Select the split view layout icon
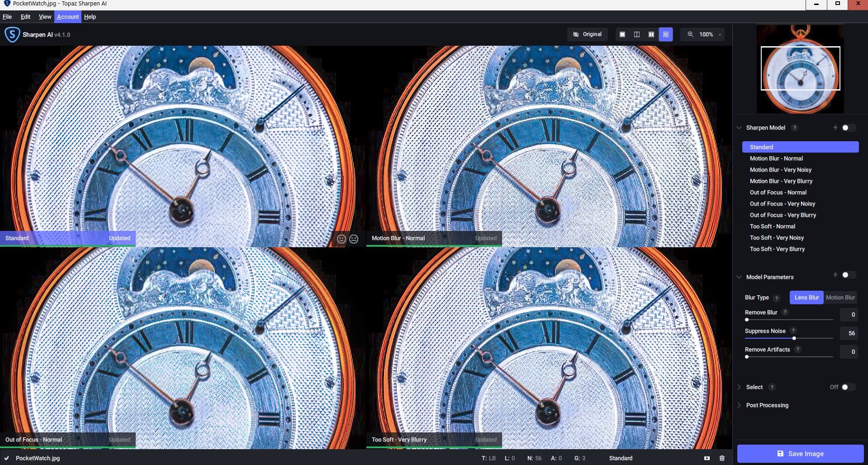 [x=636, y=34]
